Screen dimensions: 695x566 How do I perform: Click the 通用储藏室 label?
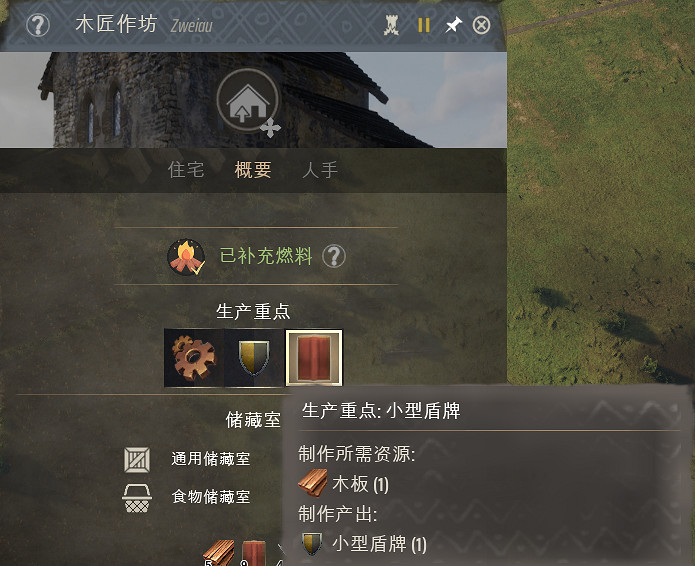[x=211, y=459]
